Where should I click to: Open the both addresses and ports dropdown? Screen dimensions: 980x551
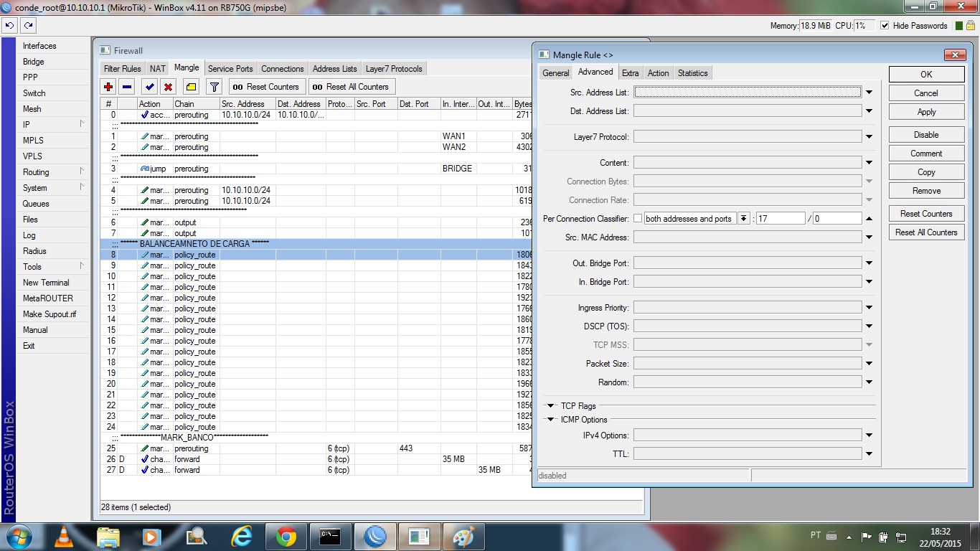click(743, 219)
